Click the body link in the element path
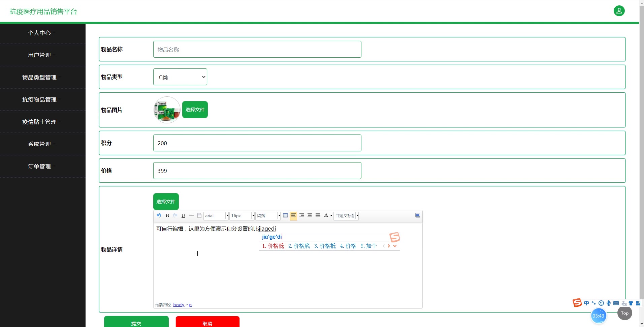Image resolution: width=644 pixels, height=327 pixels. click(179, 305)
